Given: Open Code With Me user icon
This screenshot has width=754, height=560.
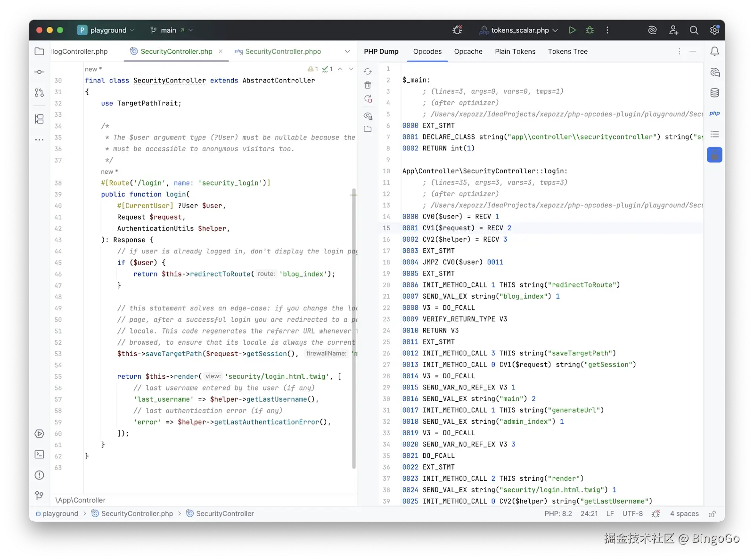Looking at the screenshot, I should (673, 30).
